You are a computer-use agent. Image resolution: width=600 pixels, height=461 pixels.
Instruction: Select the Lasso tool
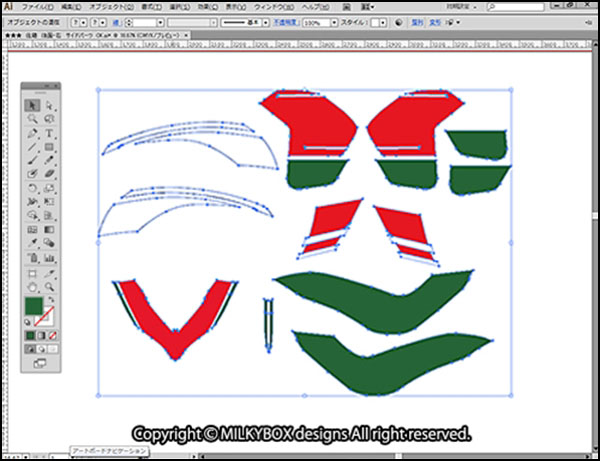click(49, 119)
